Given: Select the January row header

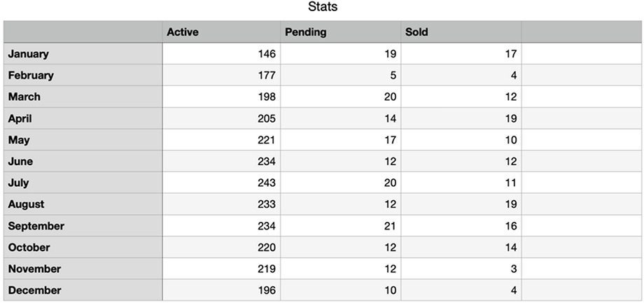Looking at the screenshot, I should pos(83,54).
